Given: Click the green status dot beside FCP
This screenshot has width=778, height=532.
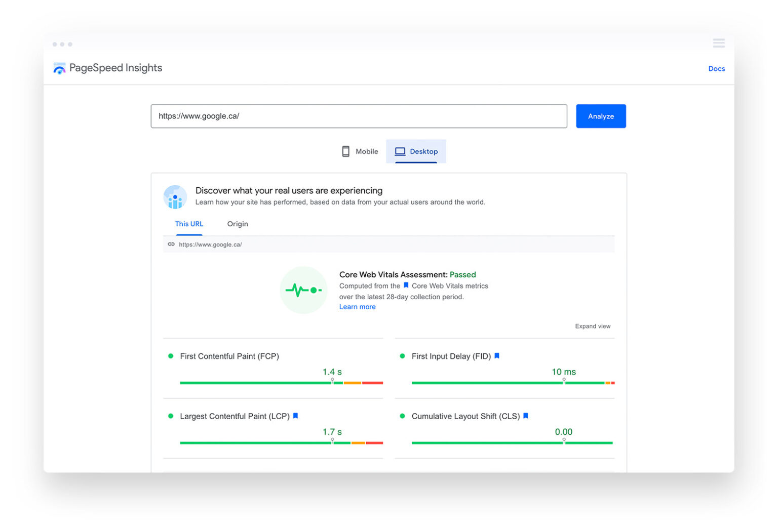Looking at the screenshot, I should 170,356.
